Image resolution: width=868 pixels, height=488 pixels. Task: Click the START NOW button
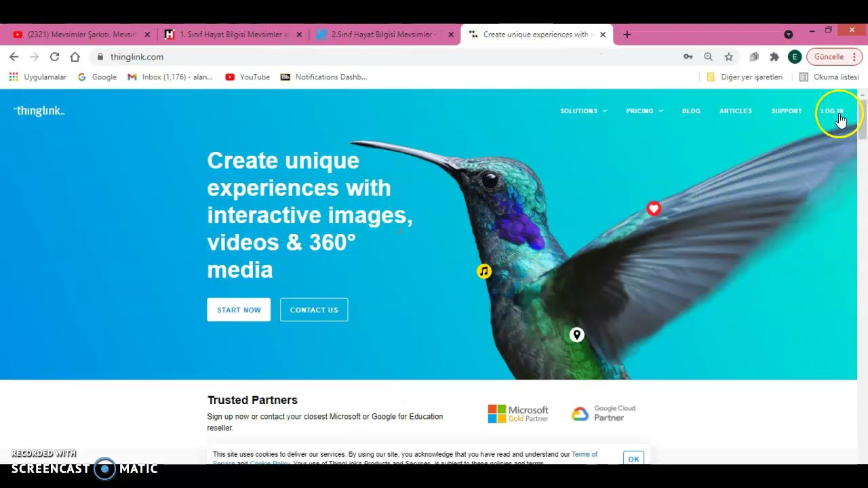pos(239,310)
